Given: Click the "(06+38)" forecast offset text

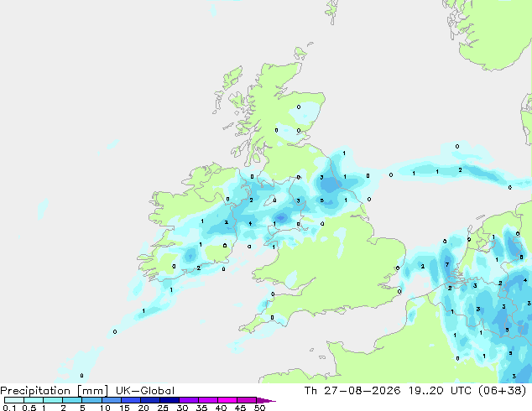Looking at the screenshot, I should coord(502,391).
